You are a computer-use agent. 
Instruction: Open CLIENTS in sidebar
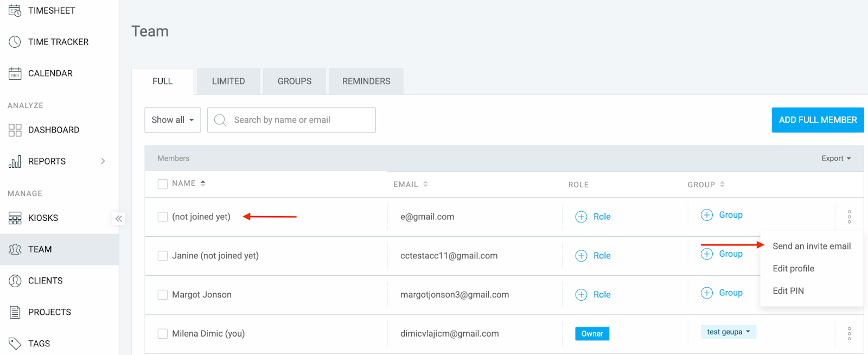point(46,281)
